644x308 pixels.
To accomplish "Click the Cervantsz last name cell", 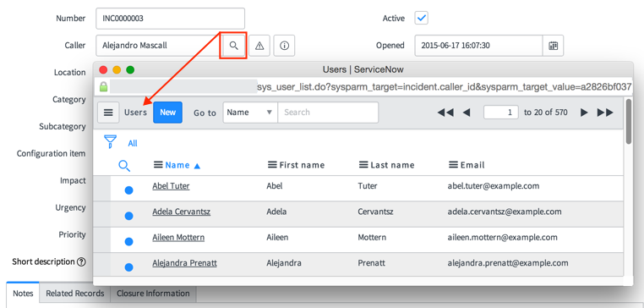I will pyautogui.click(x=376, y=212).
